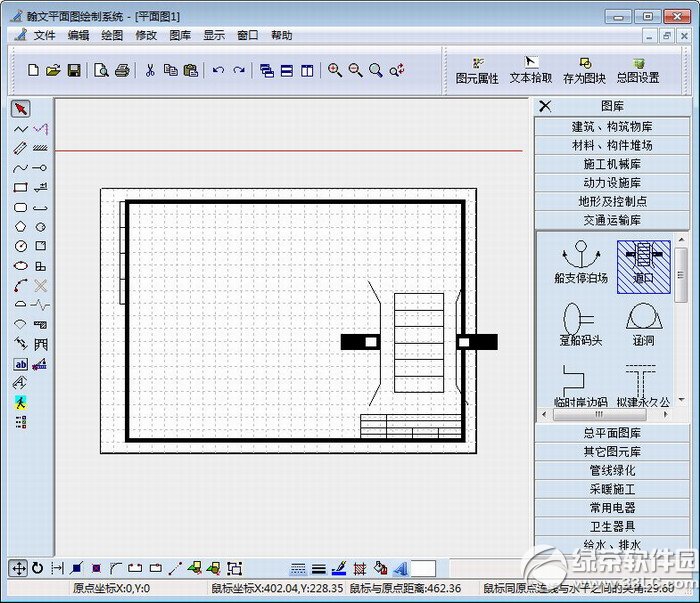This screenshot has width=700, height=603.
Task: Zoom in on the drawing
Action: [335, 70]
